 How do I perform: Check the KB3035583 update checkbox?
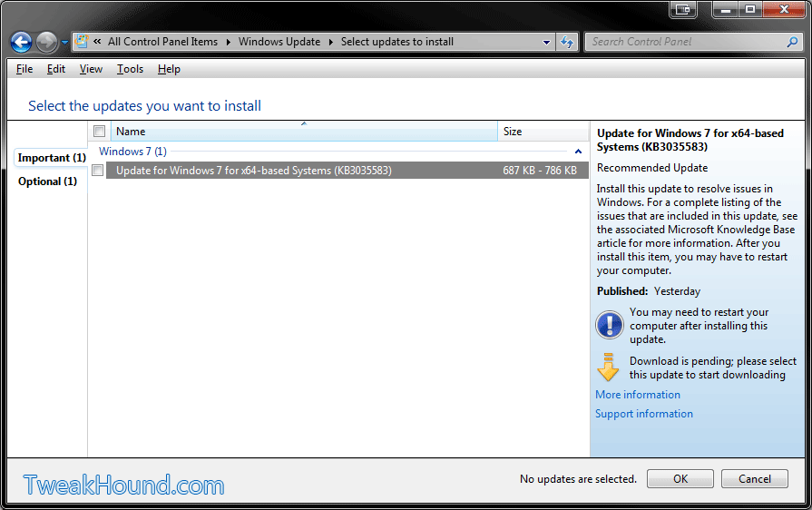97,171
